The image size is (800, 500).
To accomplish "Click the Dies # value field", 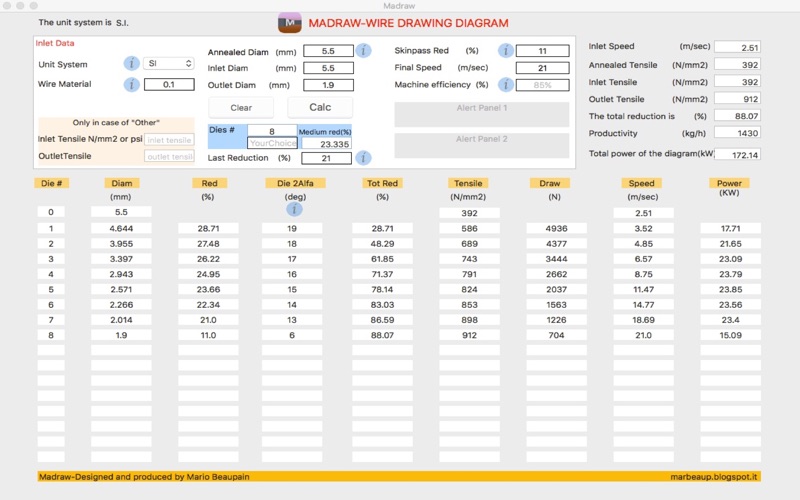I will click(272, 131).
